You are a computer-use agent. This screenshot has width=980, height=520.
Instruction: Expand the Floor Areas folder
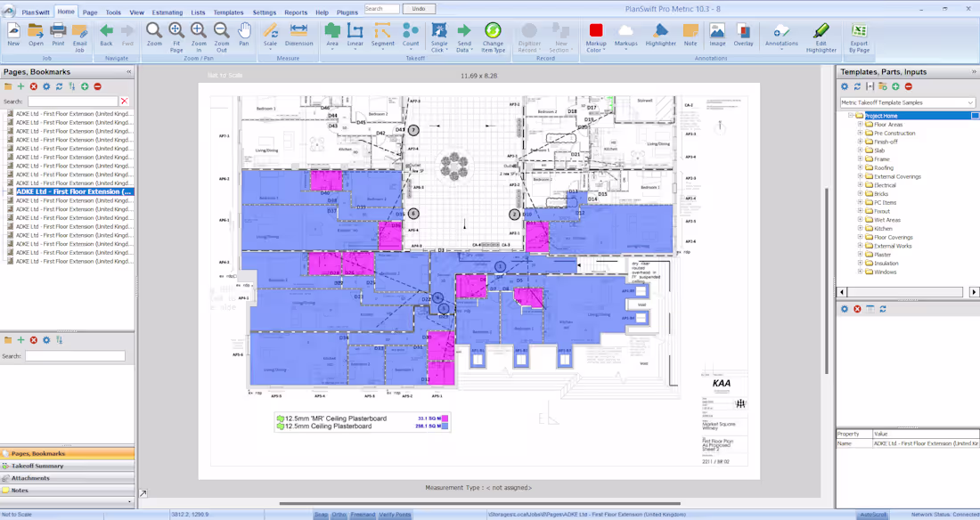(860, 125)
